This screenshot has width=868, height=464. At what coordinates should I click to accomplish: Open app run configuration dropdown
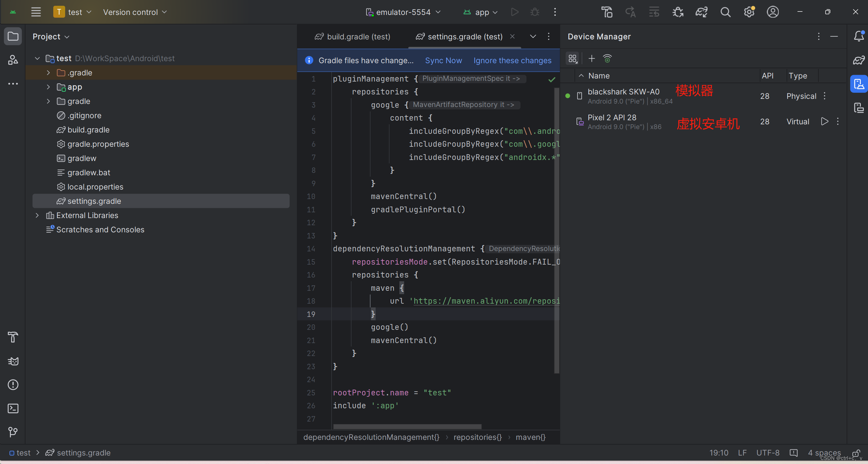pyautogui.click(x=480, y=12)
